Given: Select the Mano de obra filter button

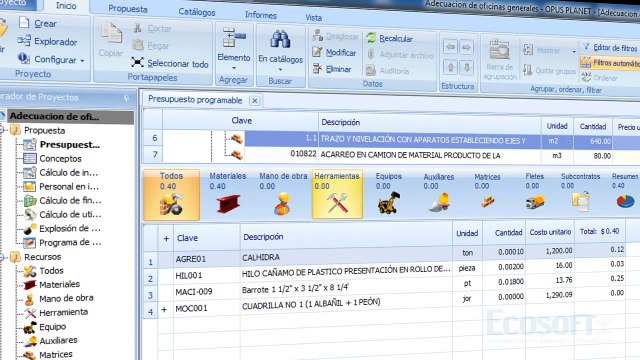Looking at the screenshot, I should pos(283,195).
